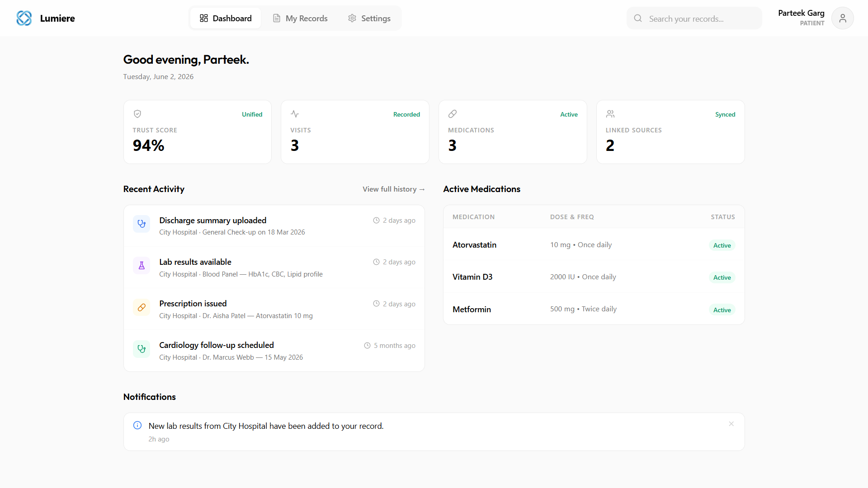The width and height of the screenshot is (868, 488).
Task: Open Lab results available activity
Action: (274, 267)
